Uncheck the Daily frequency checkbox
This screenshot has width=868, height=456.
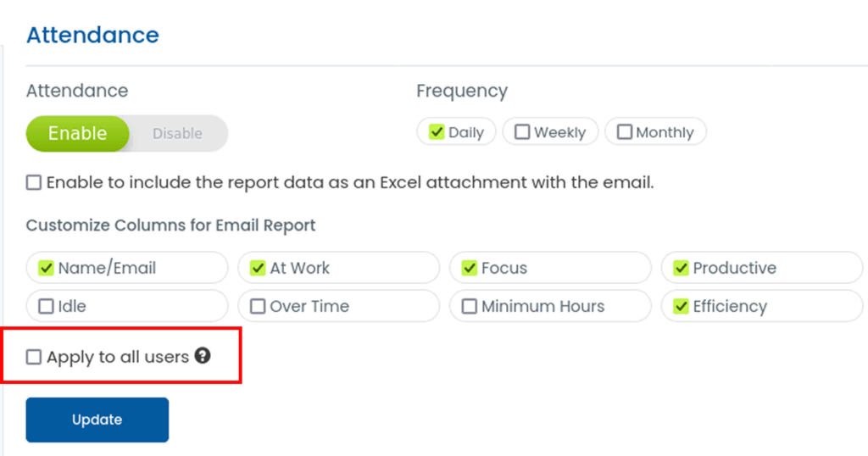tap(437, 132)
